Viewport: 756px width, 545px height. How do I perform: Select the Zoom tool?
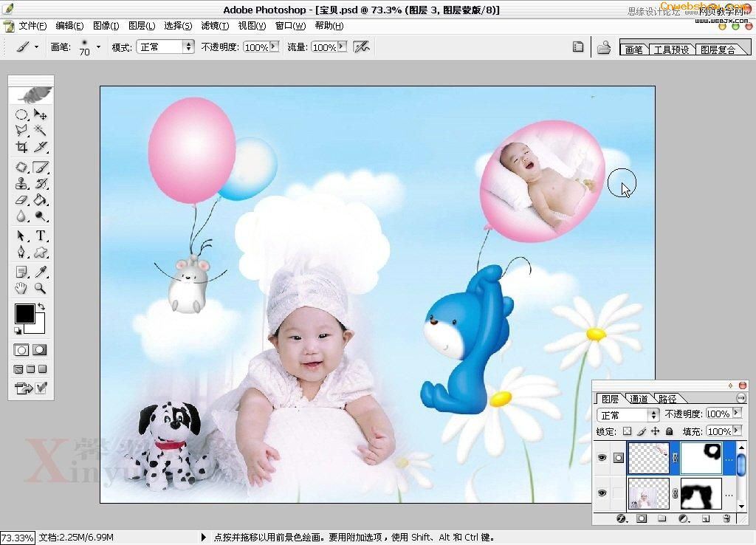point(41,289)
